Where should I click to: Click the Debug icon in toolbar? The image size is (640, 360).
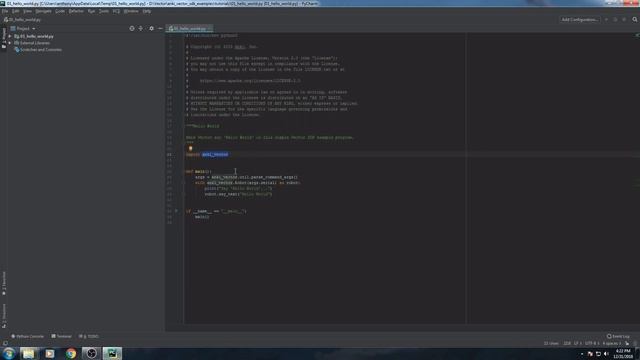615,20
